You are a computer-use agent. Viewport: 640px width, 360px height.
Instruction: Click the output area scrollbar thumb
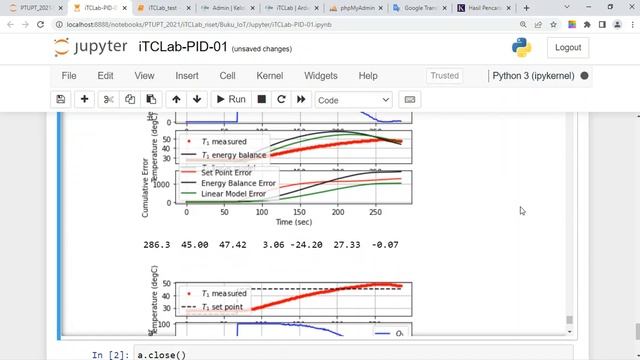click(570, 320)
